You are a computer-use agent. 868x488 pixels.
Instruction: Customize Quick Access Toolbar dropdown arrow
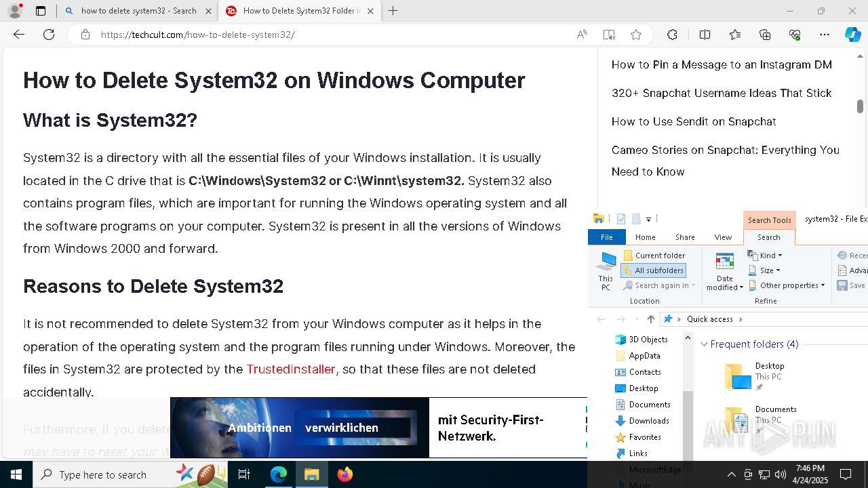tap(648, 219)
